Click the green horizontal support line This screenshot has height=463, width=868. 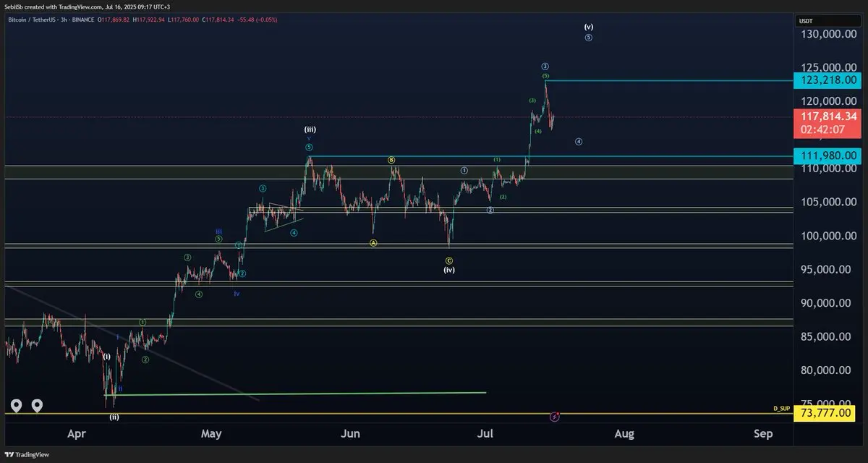point(295,394)
